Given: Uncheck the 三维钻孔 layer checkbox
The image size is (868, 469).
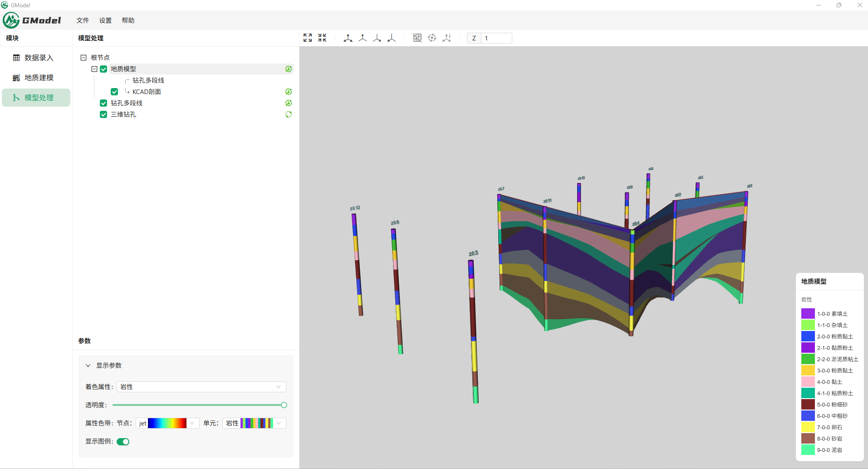Looking at the screenshot, I should coord(103,114).
